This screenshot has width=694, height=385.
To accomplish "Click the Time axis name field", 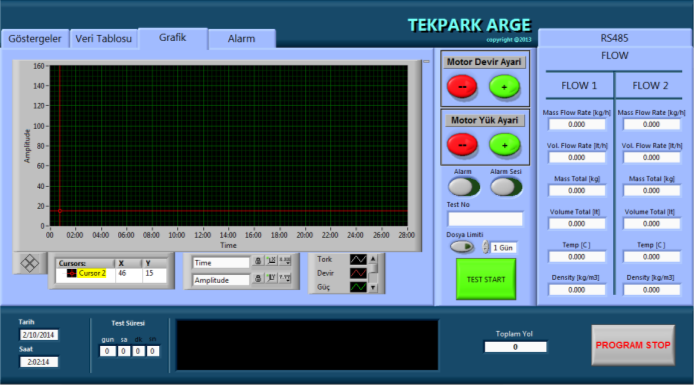I will click(x=221, y=263).
